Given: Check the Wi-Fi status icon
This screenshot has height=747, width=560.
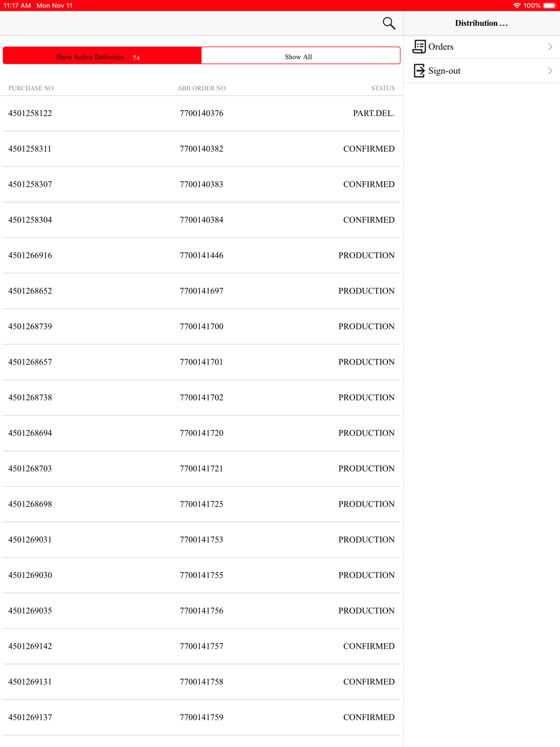Looking at the screenshot, I should coord(516,6).
